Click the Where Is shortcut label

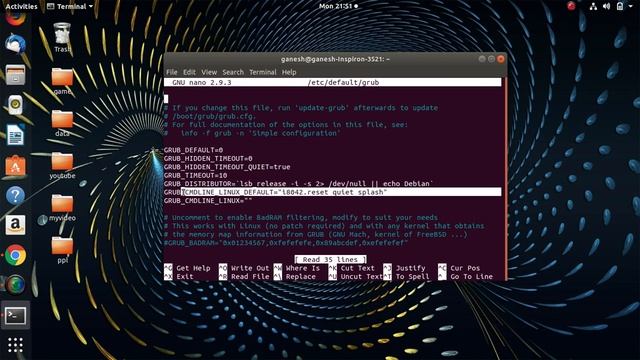point(303,268)
